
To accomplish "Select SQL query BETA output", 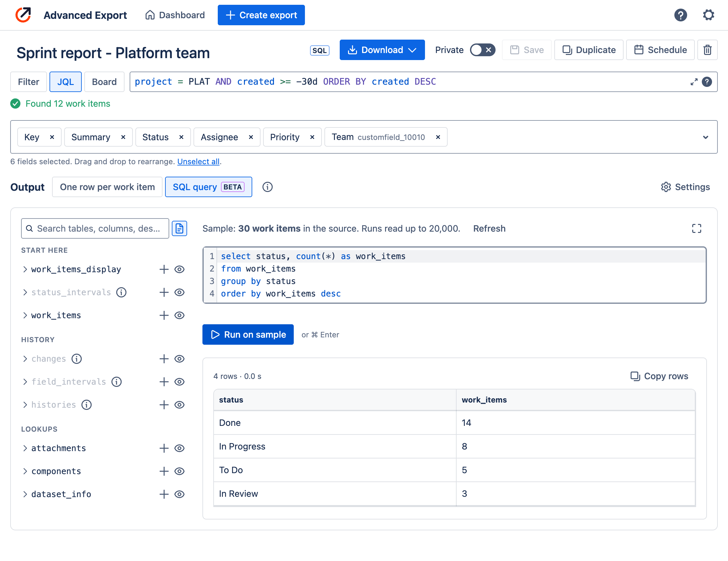I will (x=209, y=187).
